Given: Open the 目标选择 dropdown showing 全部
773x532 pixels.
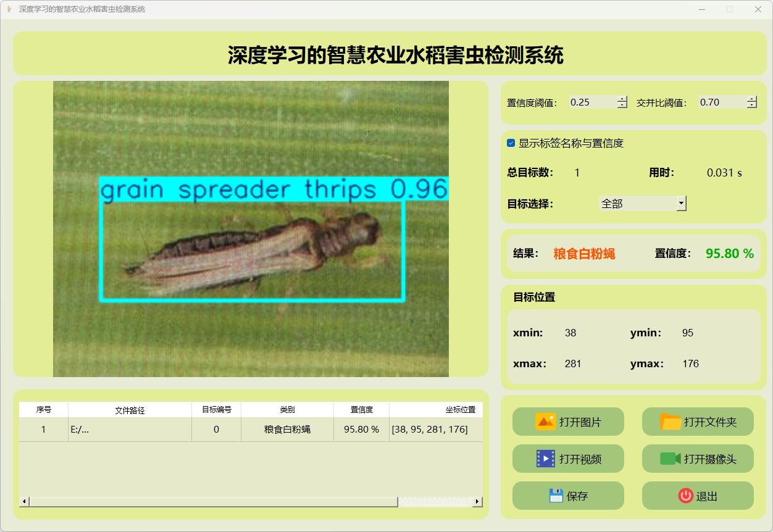Looking at the screenshot, I should 643,203.
